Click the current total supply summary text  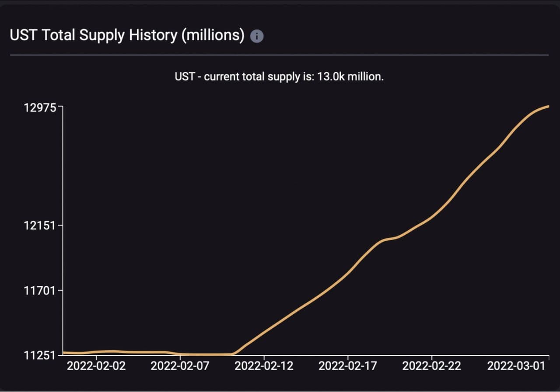click(x=279, y=77)
